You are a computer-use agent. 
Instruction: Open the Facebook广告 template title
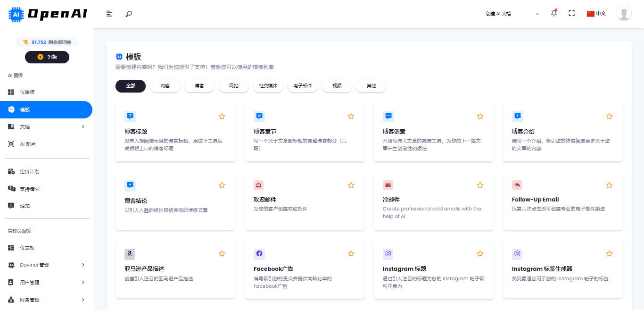pyautogui.click(x=273, y=268)
